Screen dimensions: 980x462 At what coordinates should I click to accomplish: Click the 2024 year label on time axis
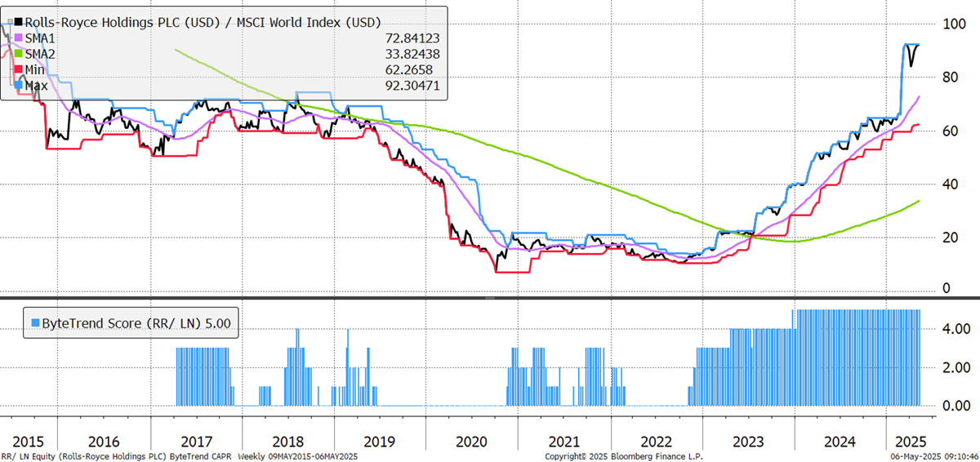[839, 441]
